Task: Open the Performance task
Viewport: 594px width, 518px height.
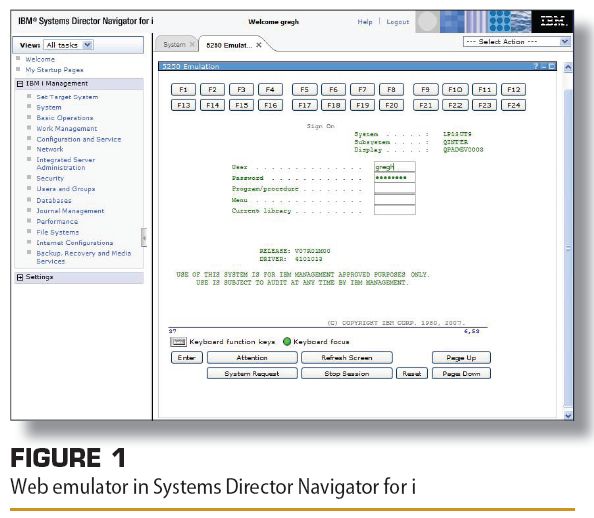Action: pos(57,221)
